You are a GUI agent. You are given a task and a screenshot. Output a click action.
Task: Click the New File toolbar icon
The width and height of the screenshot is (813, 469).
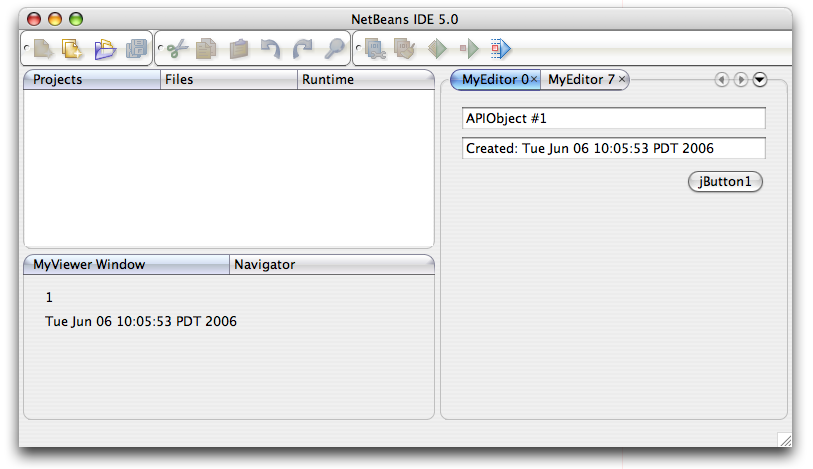click(43, 49)
